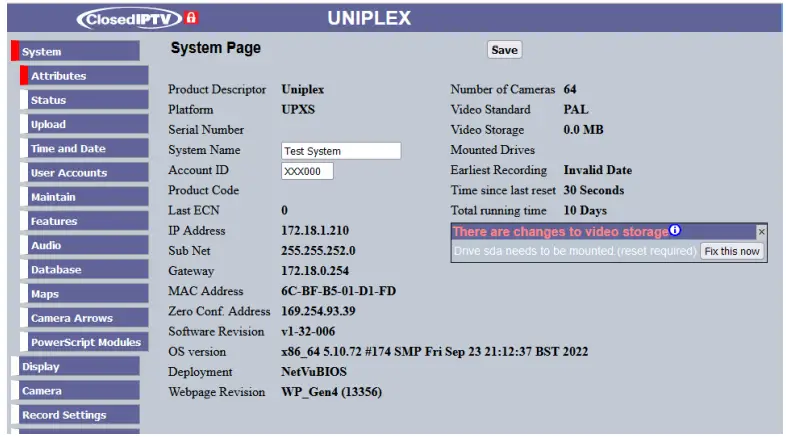Edit the Account ID field
Viewport: 786px width, 437px height.
(307, 171)
